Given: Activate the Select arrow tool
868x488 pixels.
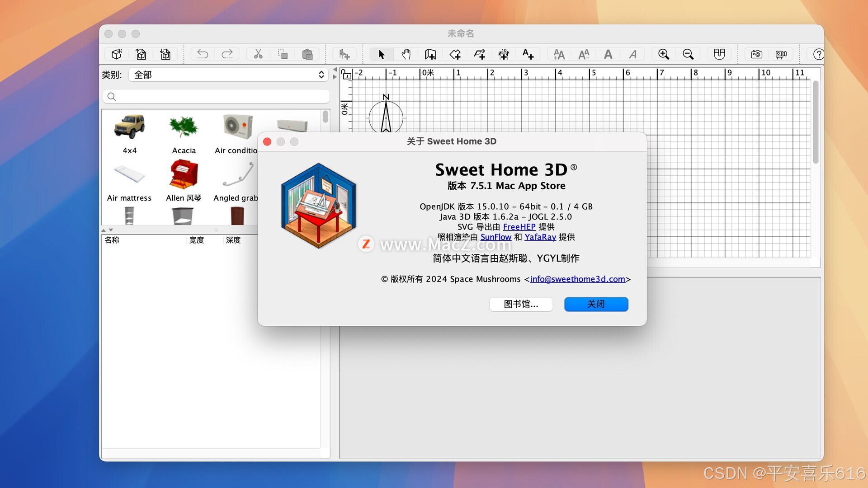Looking at the screenshot, I should tap(382, 54).
